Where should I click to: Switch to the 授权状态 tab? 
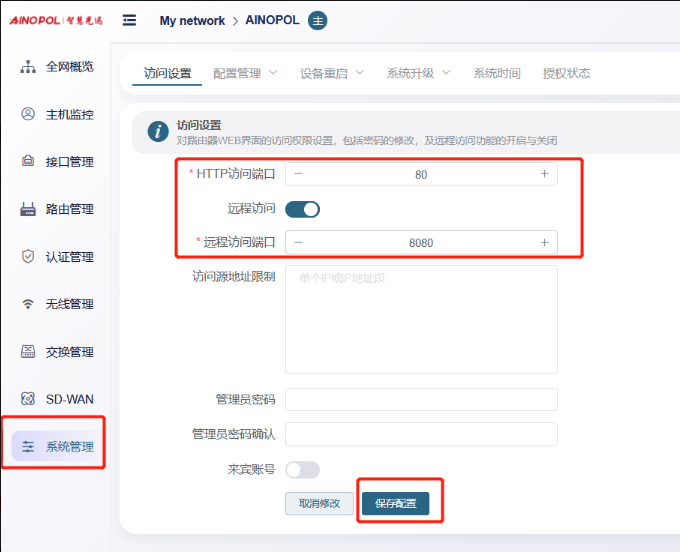click(566, 73)
